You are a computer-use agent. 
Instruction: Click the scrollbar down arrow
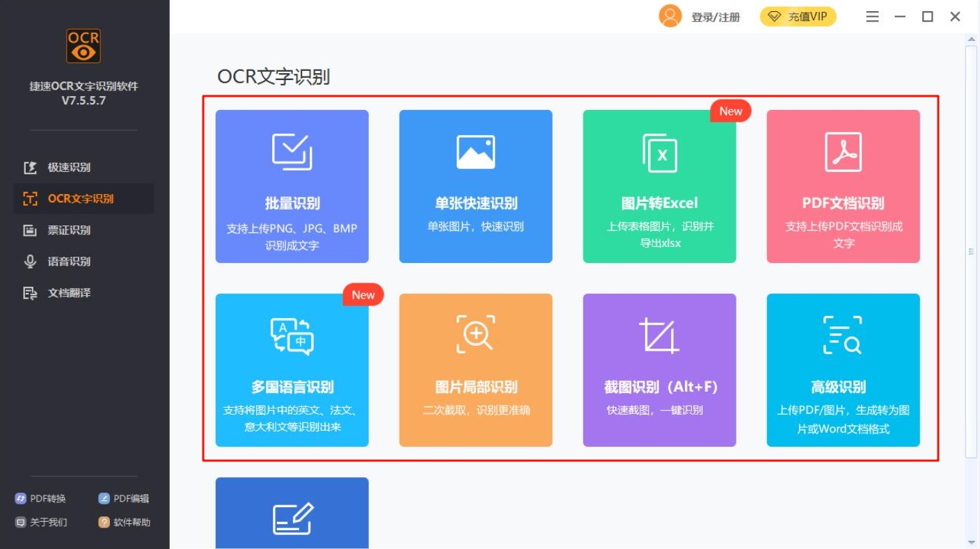click(971, 542)
